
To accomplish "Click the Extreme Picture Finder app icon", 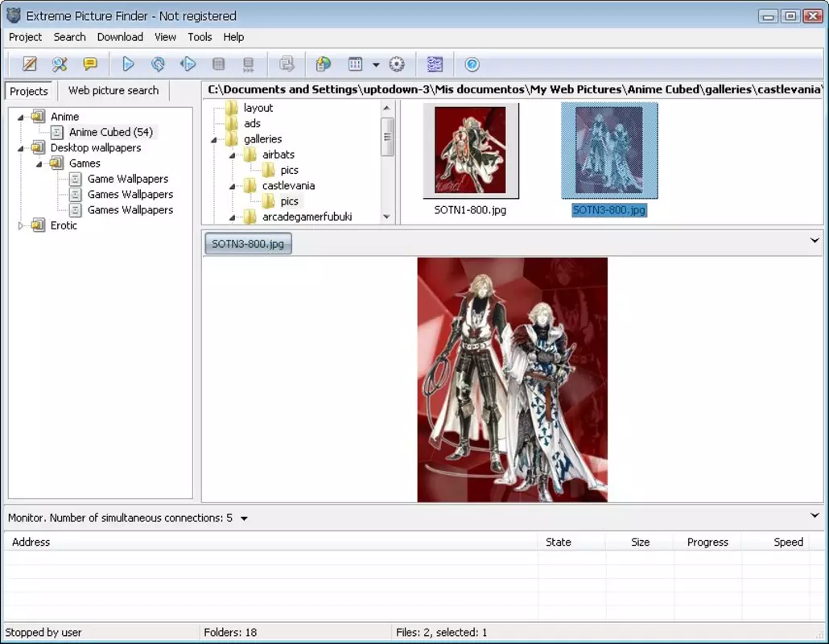I will (13, 15).
